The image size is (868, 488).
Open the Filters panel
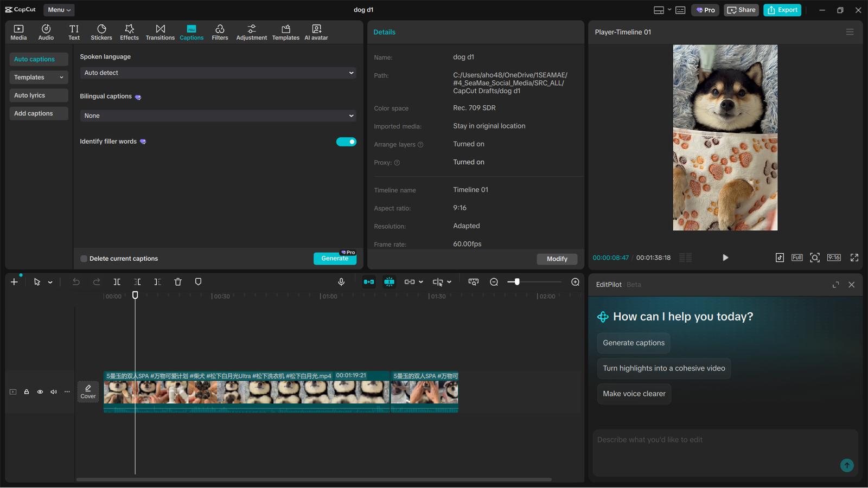220,31
